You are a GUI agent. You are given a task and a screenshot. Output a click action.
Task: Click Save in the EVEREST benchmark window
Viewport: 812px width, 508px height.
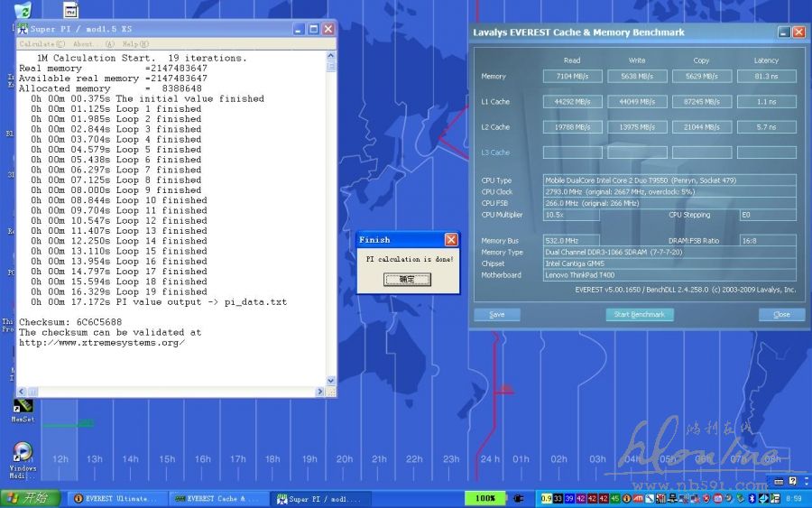[x=497, y=314]
